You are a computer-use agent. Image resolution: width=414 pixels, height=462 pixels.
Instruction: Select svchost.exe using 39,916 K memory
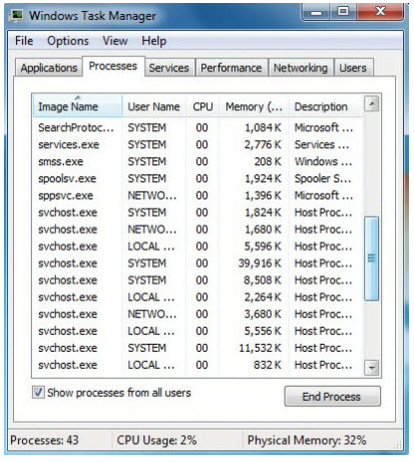pos(197,263)
